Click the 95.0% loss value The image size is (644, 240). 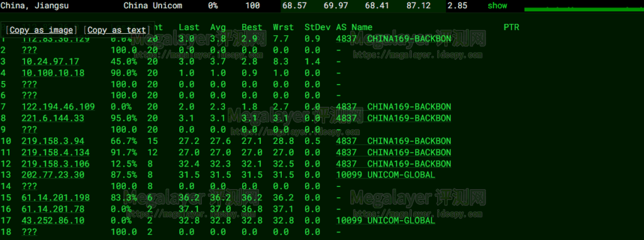click(124, 118)
